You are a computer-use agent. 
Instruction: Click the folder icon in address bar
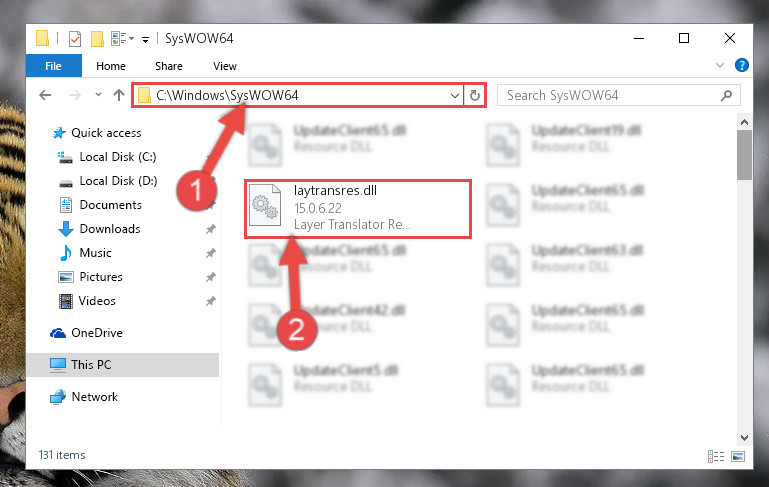click(x=144, y=95)
